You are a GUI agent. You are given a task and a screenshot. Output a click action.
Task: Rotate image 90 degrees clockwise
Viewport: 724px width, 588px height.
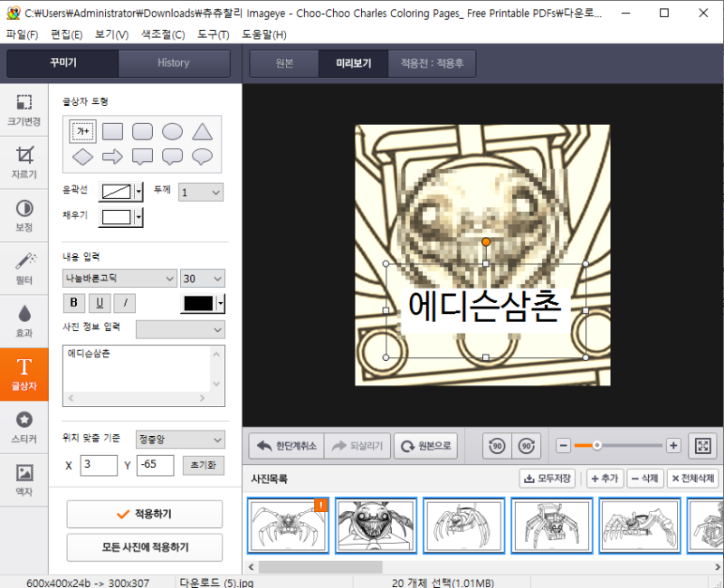pos(527,446)
